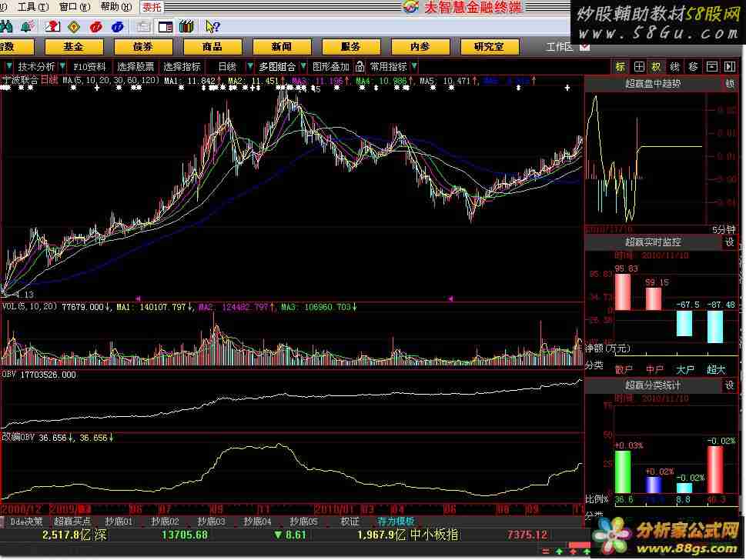Toggle the 权 adjustment button

pyautogui.click(x=657, y=67)
